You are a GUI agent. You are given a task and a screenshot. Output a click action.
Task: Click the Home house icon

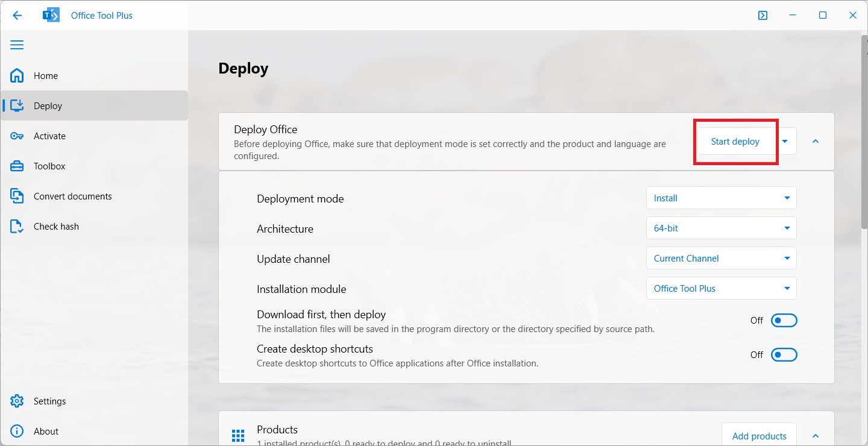coord(17,76)
